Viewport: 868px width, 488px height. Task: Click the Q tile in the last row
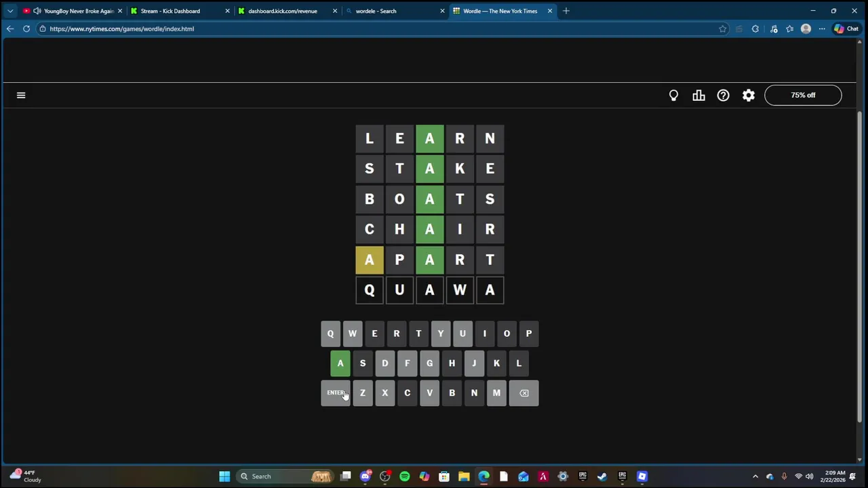click(x=370, y=291)
